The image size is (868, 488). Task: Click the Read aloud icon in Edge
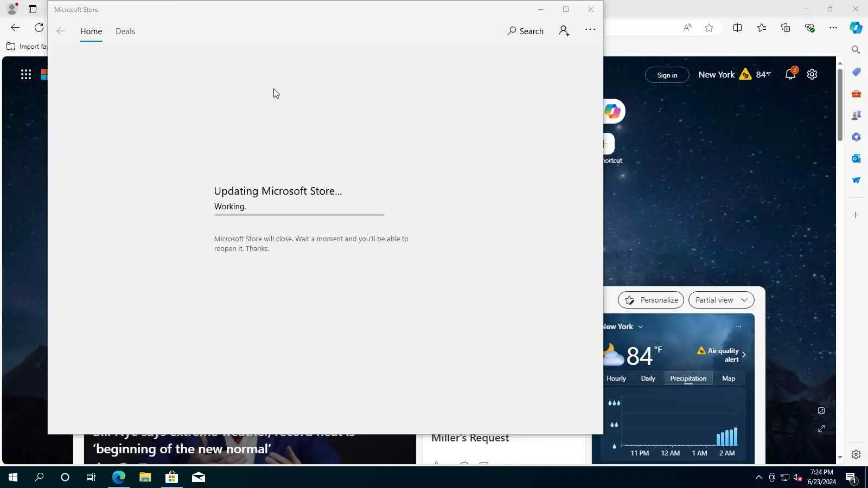click(687, 28)
